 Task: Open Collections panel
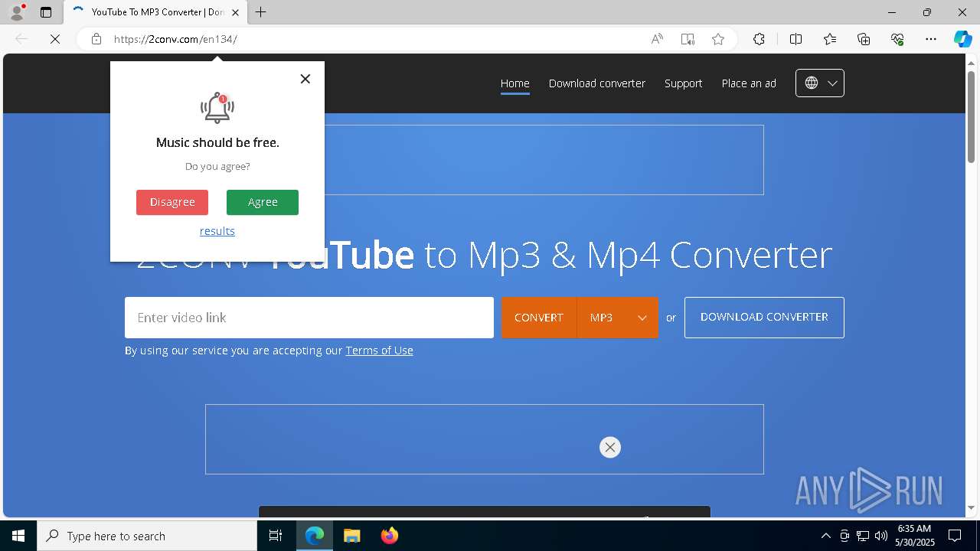point(864,39)
